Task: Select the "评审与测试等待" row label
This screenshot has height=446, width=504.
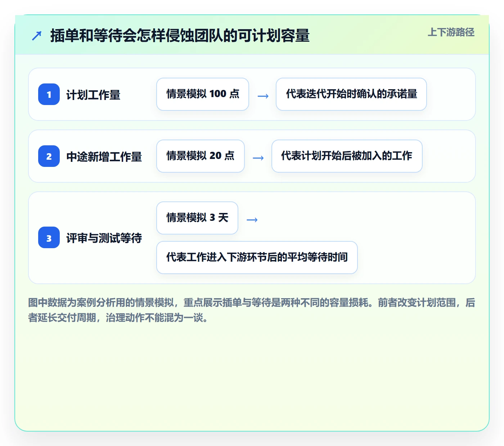Action: click(104, 238)
